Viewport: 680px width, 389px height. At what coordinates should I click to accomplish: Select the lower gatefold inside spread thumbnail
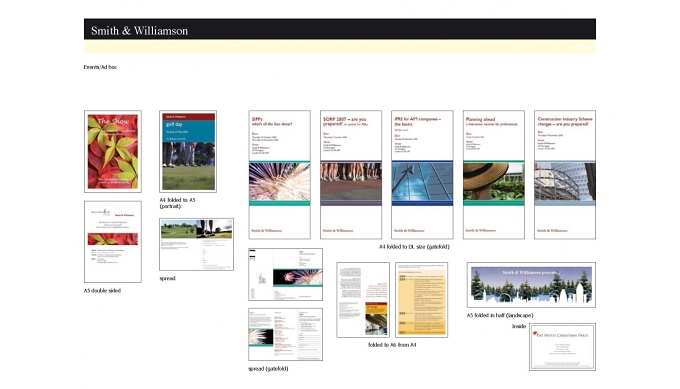click(x=285, y=334)
